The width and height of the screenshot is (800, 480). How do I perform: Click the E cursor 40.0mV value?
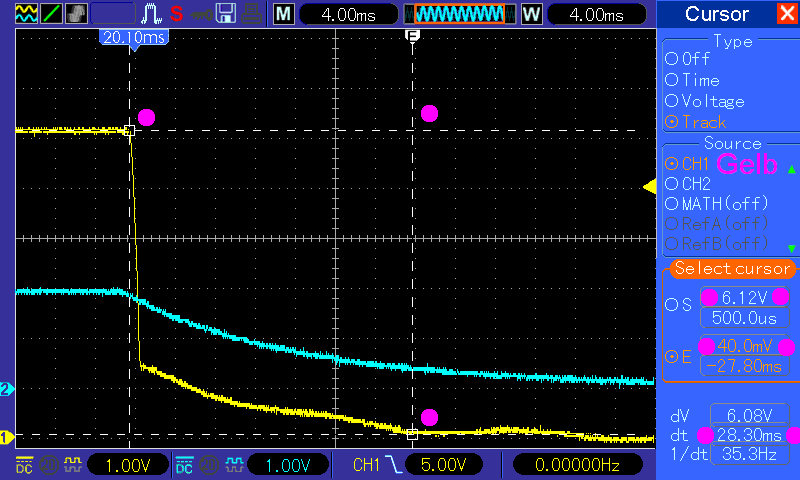coord(744,346)
